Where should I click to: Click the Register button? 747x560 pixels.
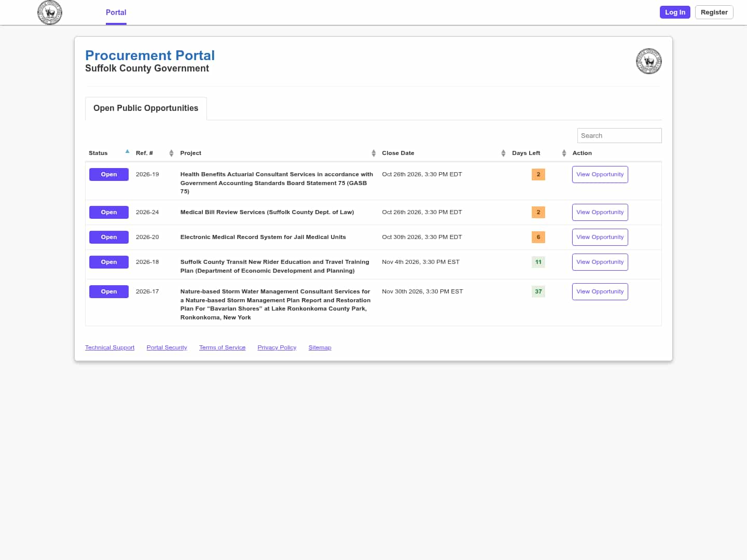pyautogui.click(x=714, y=12)
